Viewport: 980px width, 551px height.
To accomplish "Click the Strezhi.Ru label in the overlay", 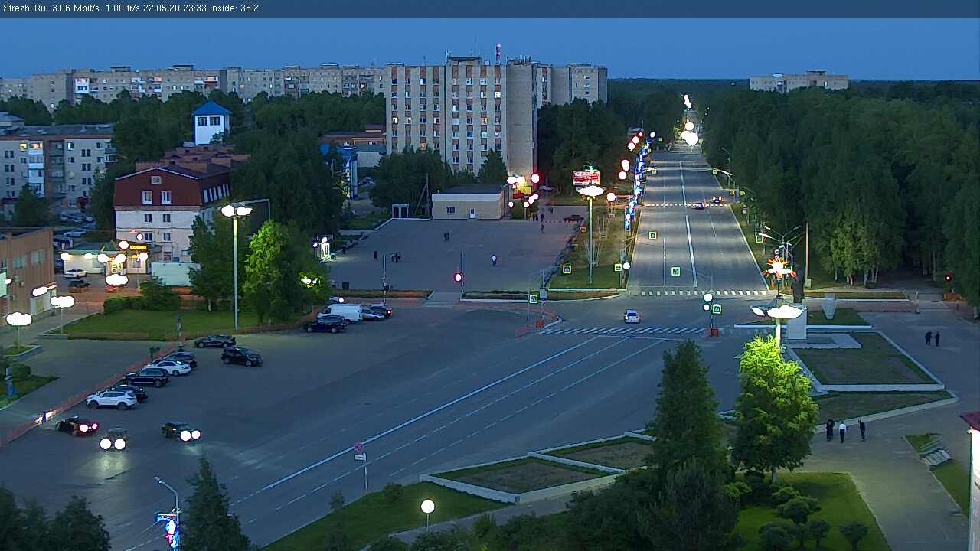I will [24, 8].
